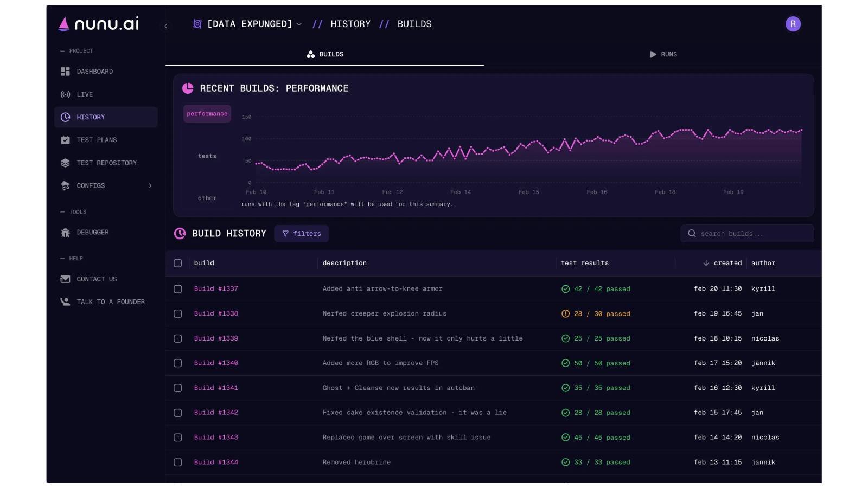The width and height of the screenshot is (868, 488).
Task: Check the Build #1342 row checkbox
Action: (x=177, y=413)
